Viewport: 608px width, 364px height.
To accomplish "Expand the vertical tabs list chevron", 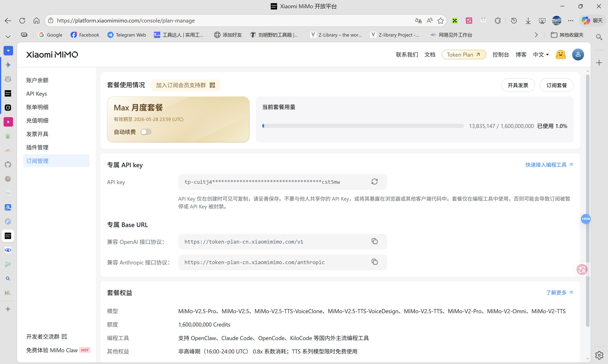I will tap(8, 37).
